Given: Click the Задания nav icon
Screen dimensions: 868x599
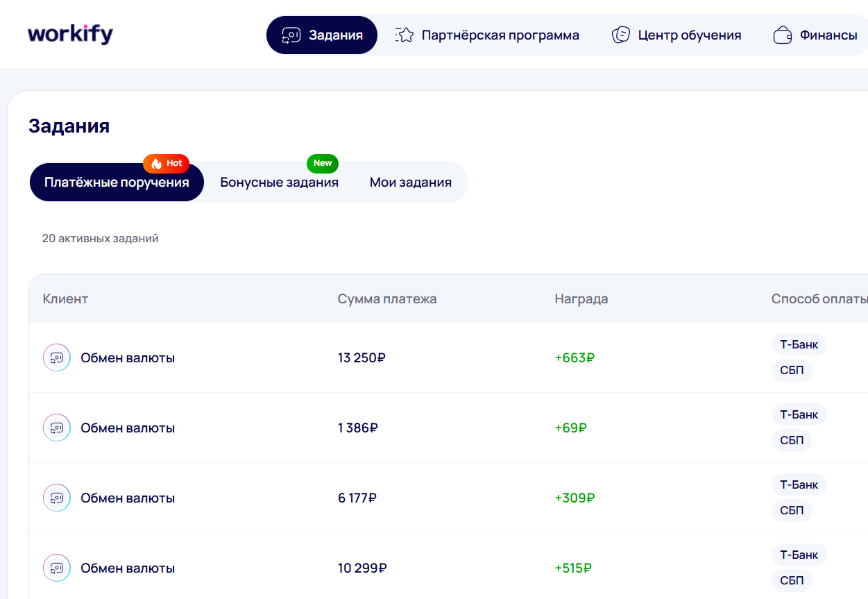Looking at the screenshot, I should tap(291, 35).
